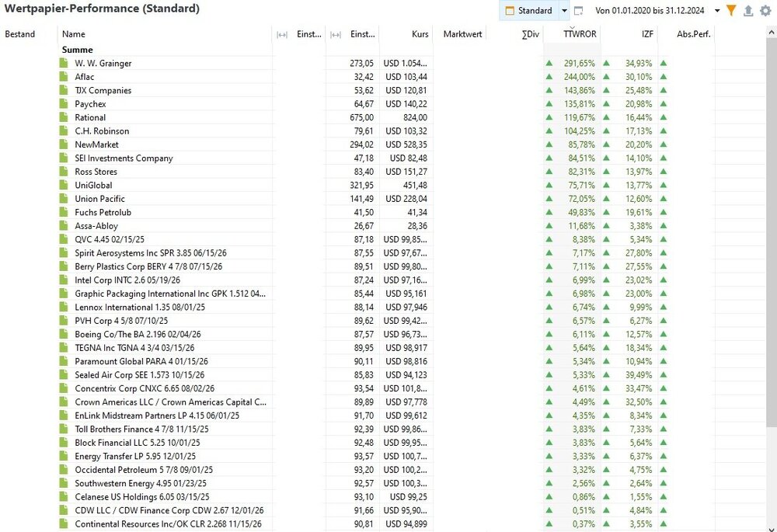Viewport: 777px width, 532px height.
Task: Open the orange filter funnel
Action: [x=731, y=10]
